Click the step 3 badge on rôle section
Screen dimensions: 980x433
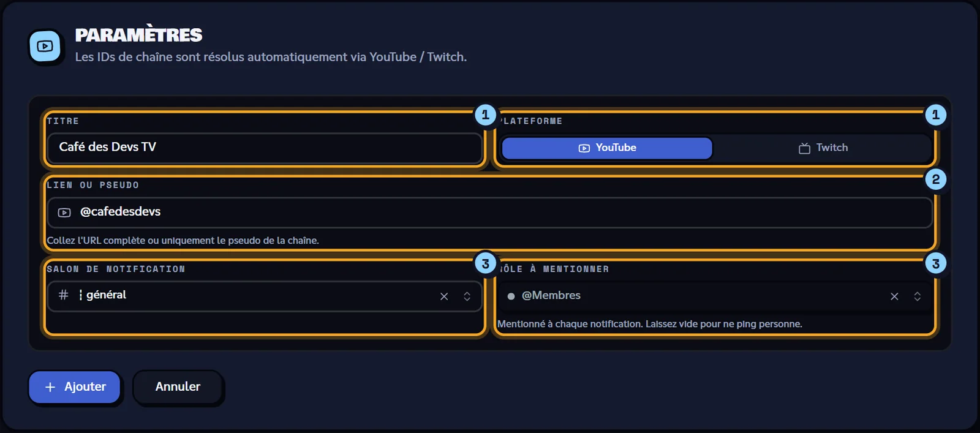click(935, 264)
